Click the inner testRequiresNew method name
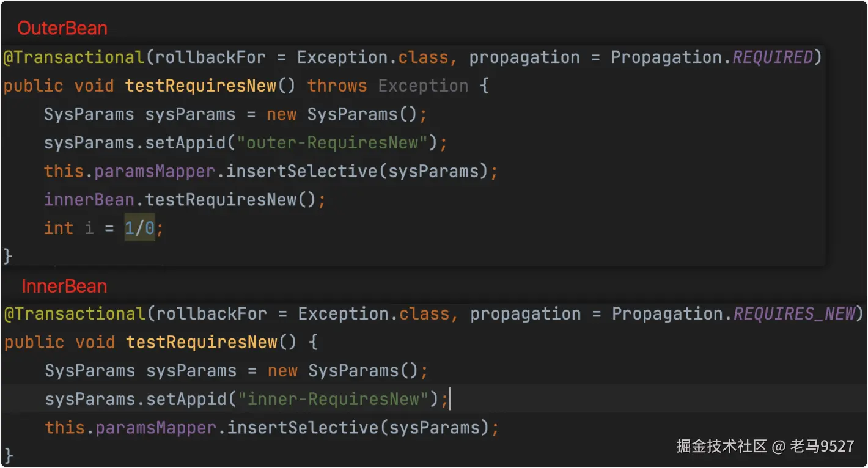This screenshot has width=868, height=468. click(x=202, y=342)
